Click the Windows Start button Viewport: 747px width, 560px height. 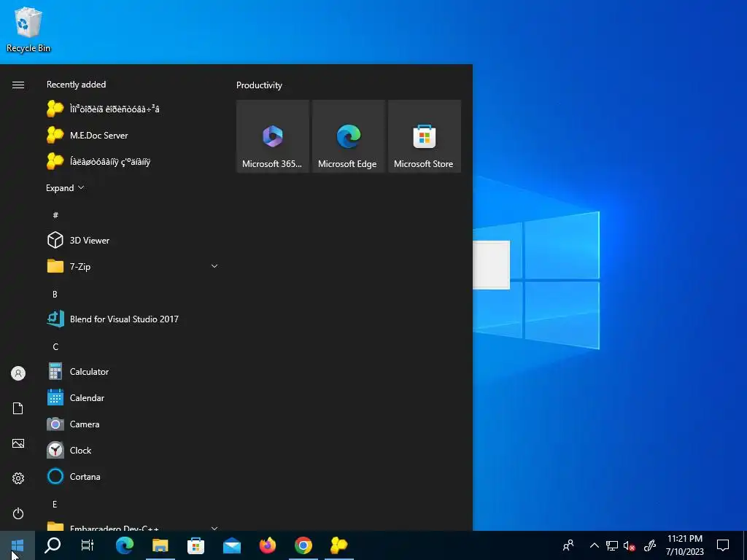[18, 545]
